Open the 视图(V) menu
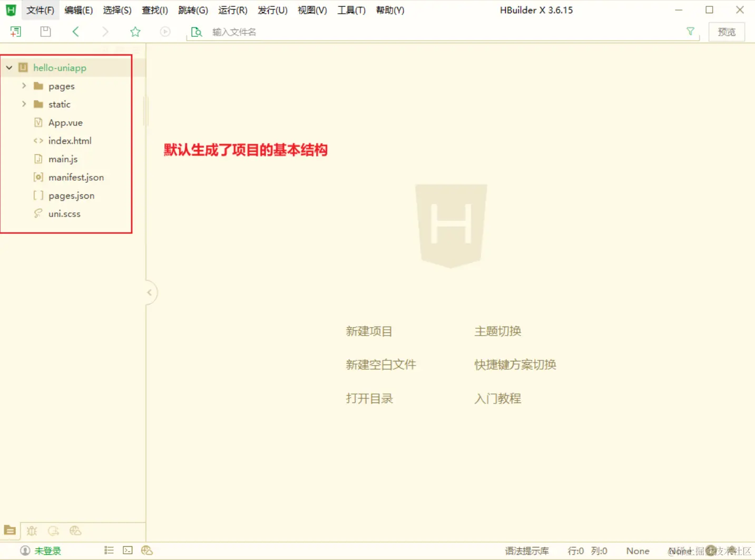Image resolution: width=755 pixels, height=560 pixels. pos(312,10)
